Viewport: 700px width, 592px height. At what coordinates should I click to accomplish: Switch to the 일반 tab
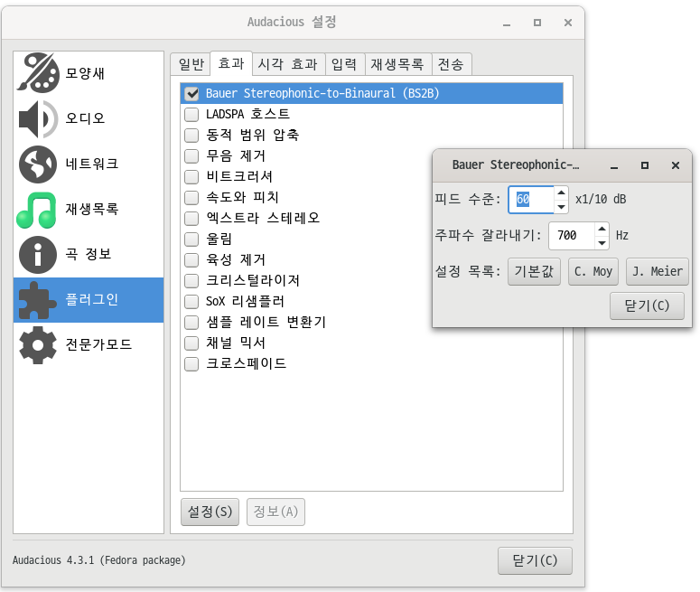(x=191, y=64)
